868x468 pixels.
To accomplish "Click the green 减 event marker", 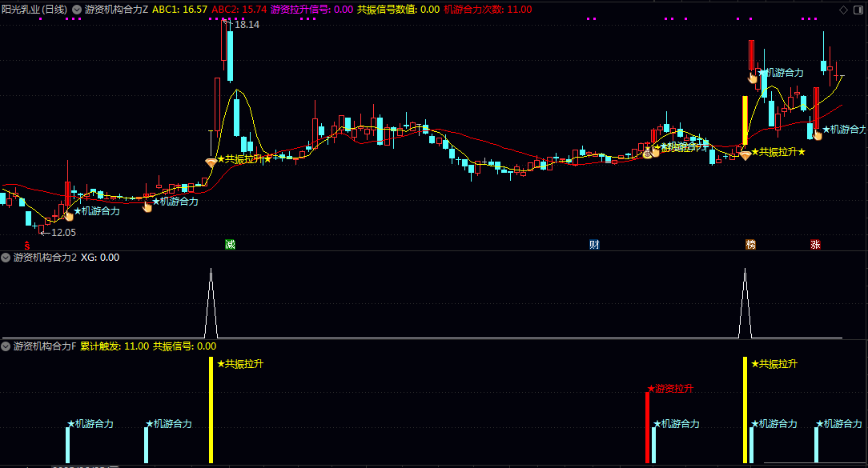I will tap(231, 245).
